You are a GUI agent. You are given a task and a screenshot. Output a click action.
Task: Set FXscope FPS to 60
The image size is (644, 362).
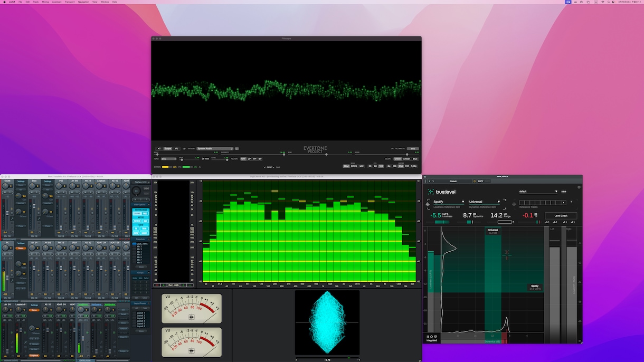pos(375,166)
